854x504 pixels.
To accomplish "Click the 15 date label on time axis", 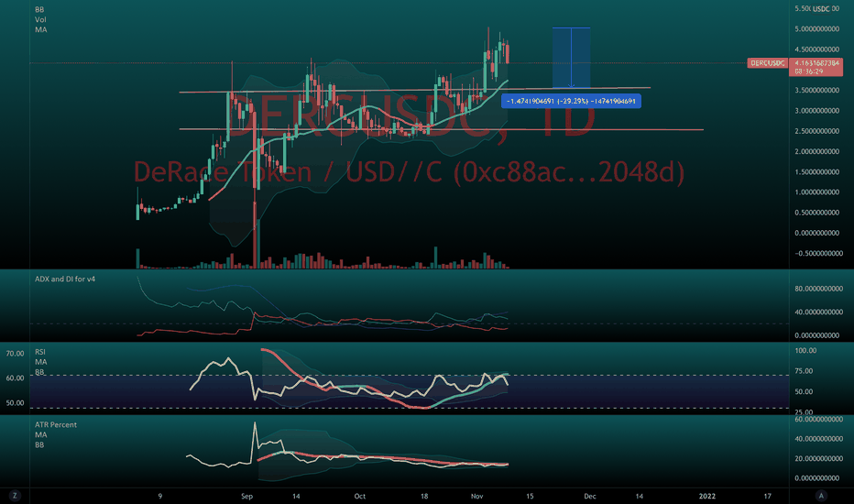I will (x=530, y=496).
